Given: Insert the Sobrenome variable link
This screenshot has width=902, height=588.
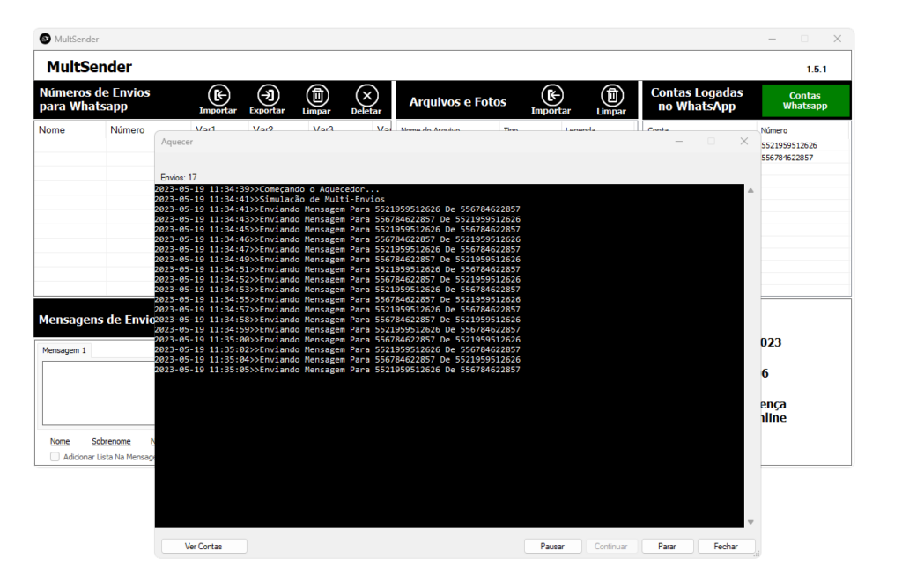Looking at the screenshot, I should point(111,441).
